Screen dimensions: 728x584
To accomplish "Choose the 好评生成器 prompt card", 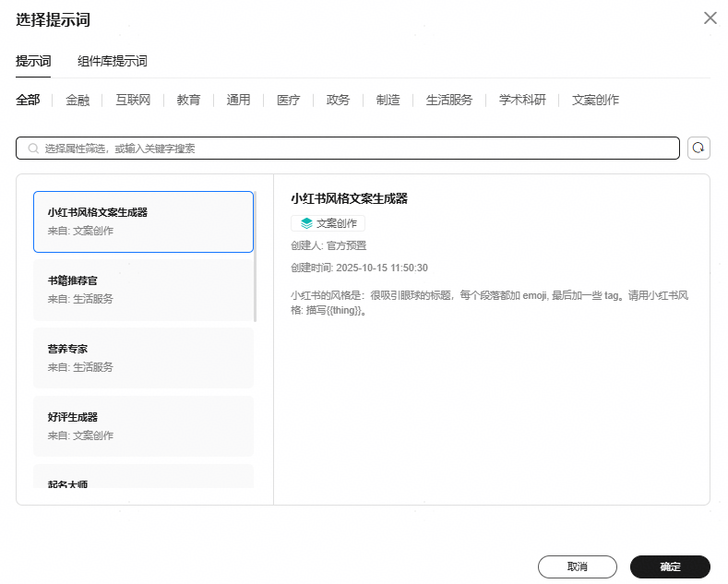I will tap(143, 426).
